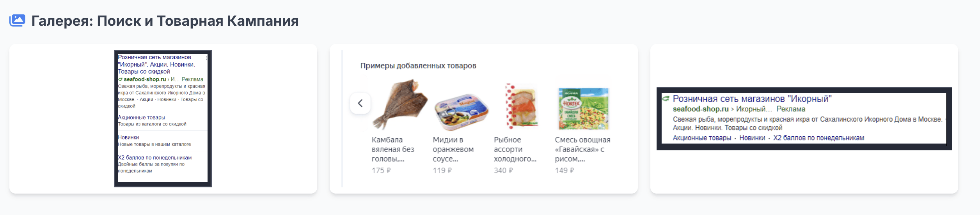Open the mussels in orange sauce image
The width and height of the screenshot is (980, 215).
point(462,111)
